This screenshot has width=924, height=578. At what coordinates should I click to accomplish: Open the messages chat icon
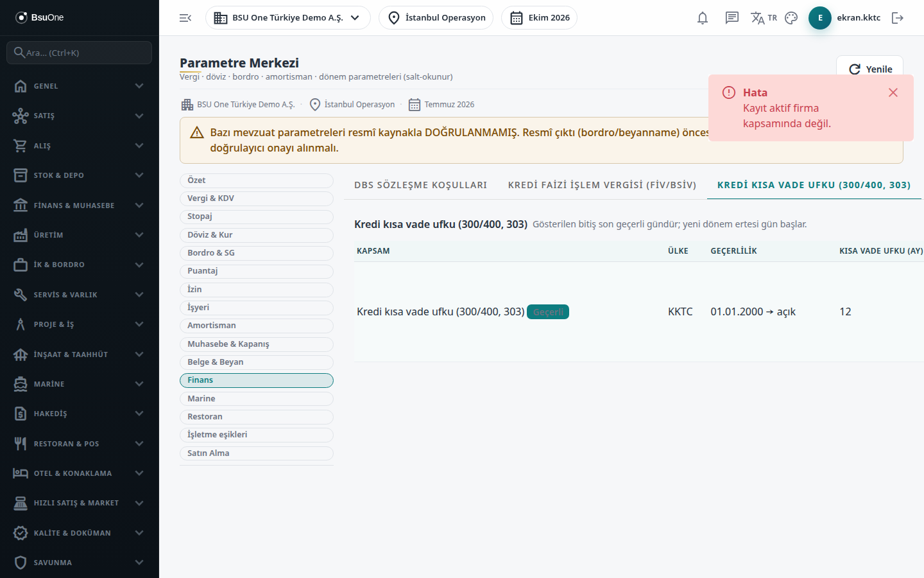(x=732, y=18)
